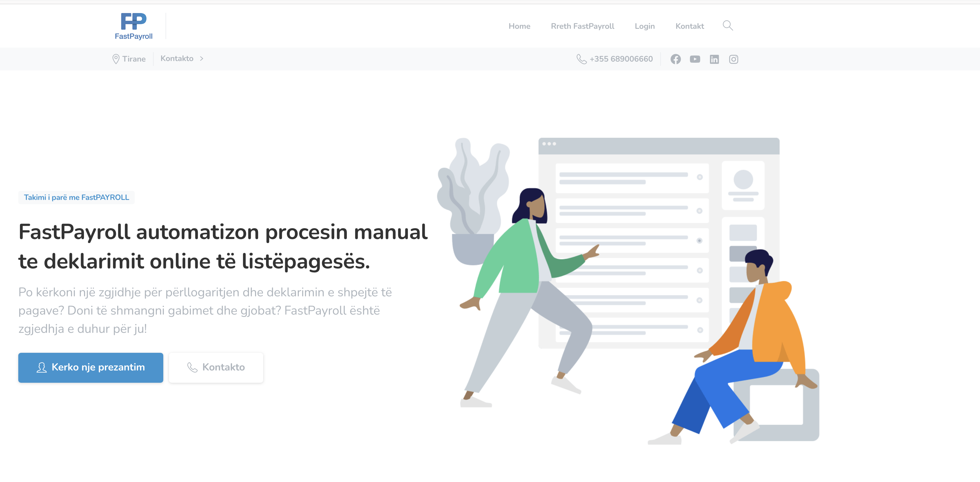
Task: Click the Tirane location pin icon
Action: point(116,59)
